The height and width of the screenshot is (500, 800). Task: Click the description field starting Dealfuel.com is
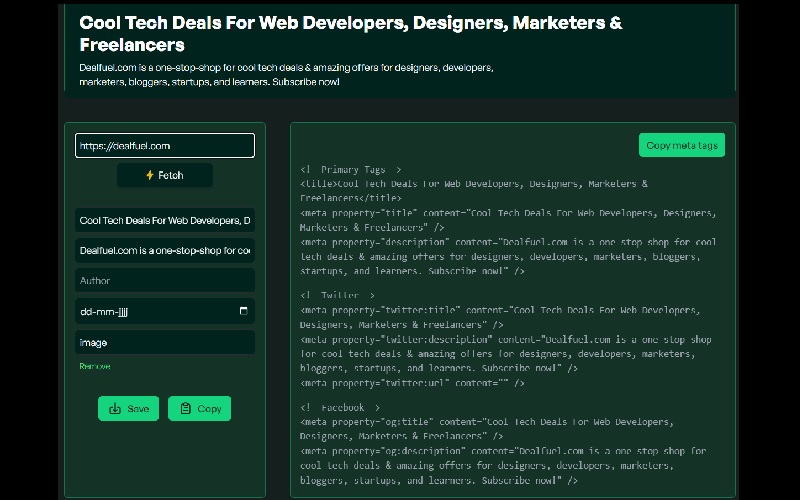165,251
